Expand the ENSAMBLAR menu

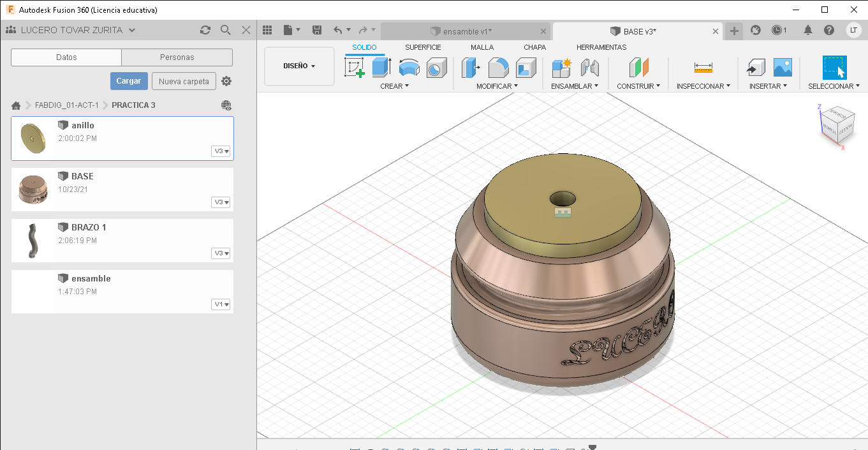pos(575,86)
